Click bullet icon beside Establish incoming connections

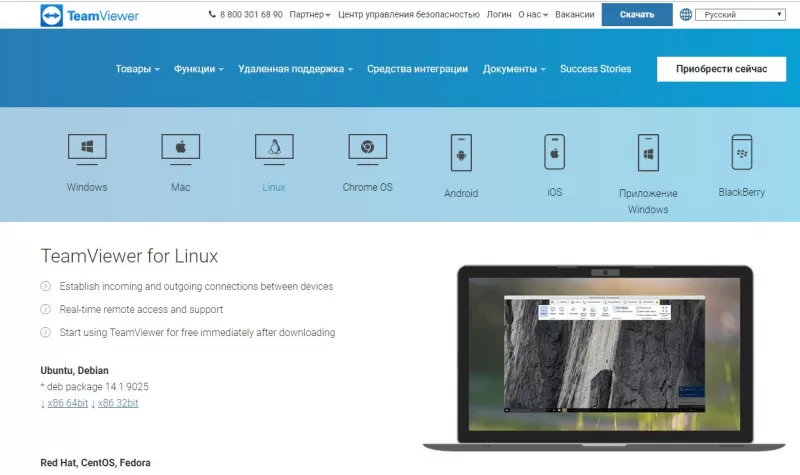(45, 286)
